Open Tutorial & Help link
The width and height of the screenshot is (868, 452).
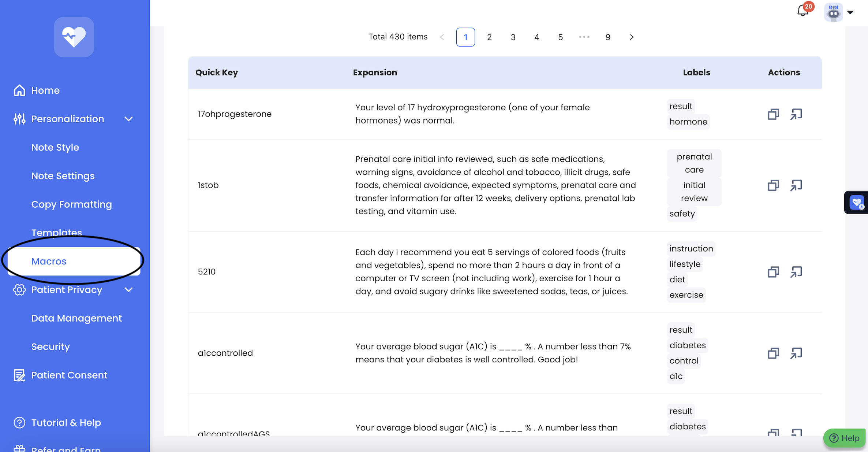(x=66, y=423)
